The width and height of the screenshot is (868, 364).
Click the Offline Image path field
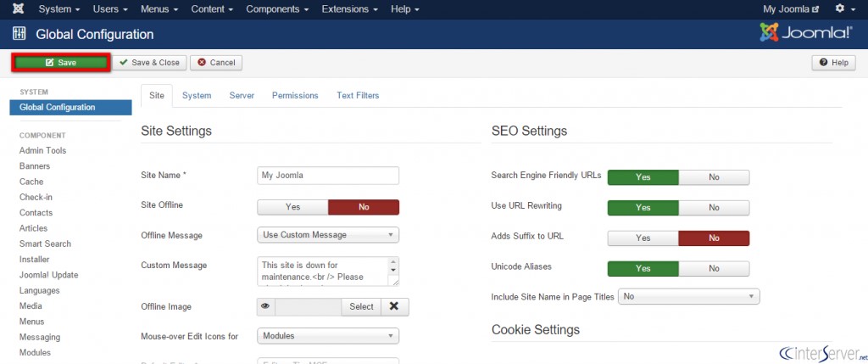pos(308,306)
